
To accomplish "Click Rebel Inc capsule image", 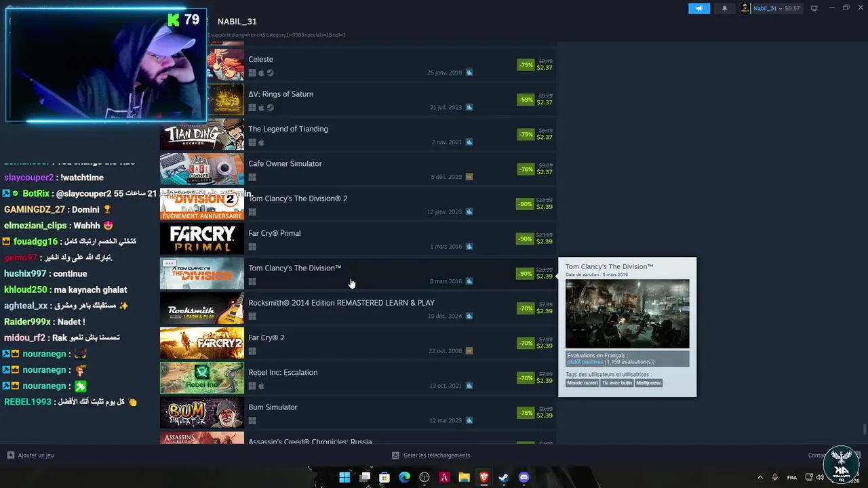I will click(201, 378).
